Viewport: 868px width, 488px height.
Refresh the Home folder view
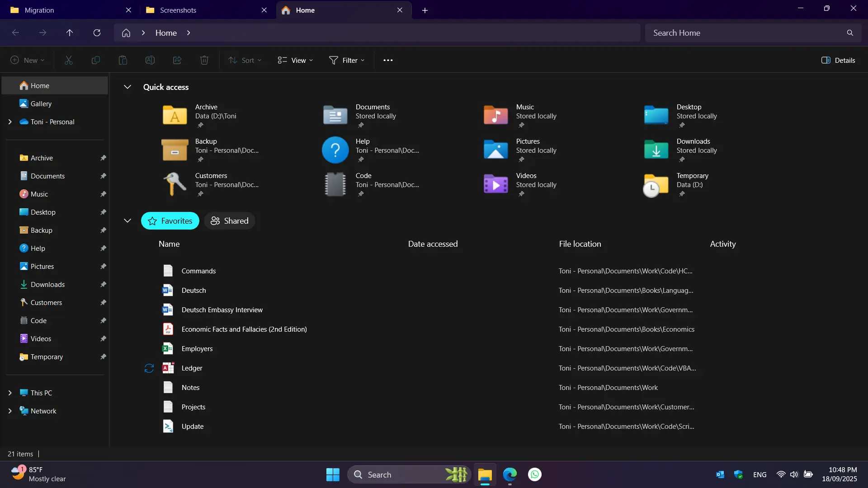[97, 33]
